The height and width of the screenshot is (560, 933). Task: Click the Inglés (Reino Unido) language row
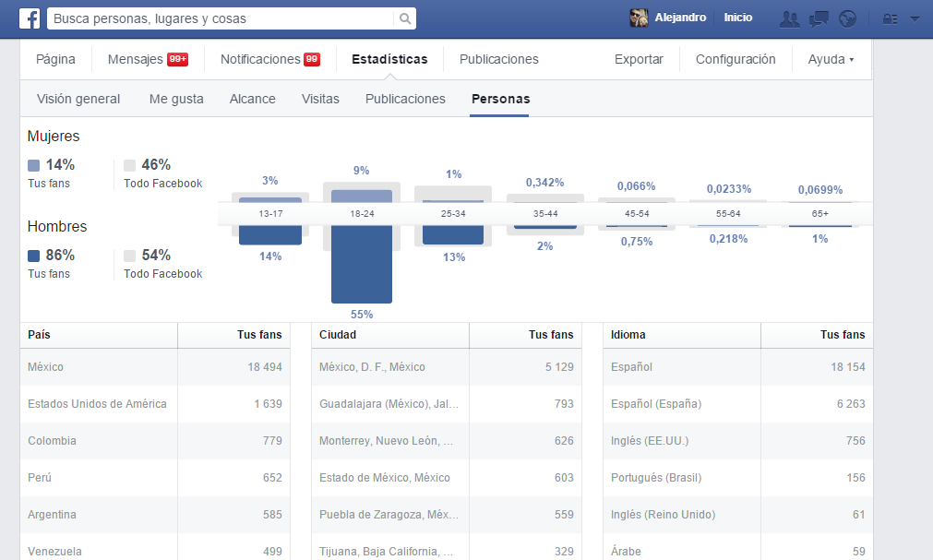click(x=738, y=515)
